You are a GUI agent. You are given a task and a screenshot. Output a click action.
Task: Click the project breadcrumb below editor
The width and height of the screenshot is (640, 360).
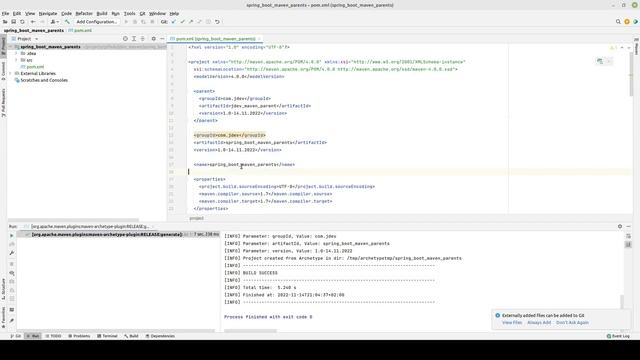[196, 218]
